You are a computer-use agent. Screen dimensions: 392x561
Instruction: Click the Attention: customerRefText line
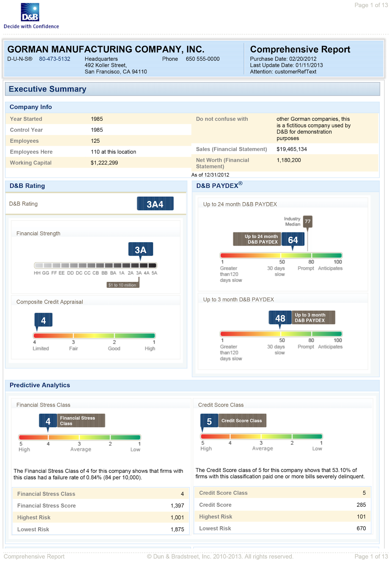tap(283, 72)
